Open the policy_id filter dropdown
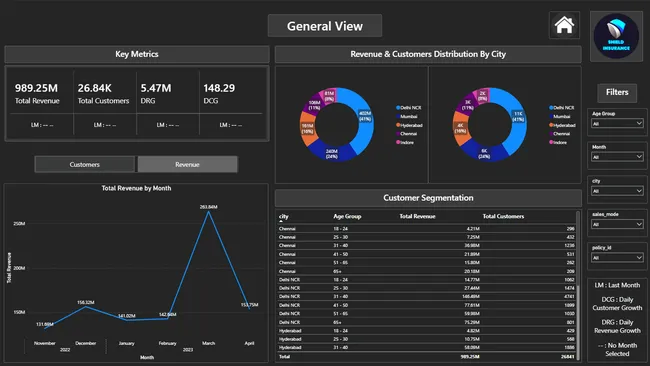The image size is (650, 366). tap(617, 258)
